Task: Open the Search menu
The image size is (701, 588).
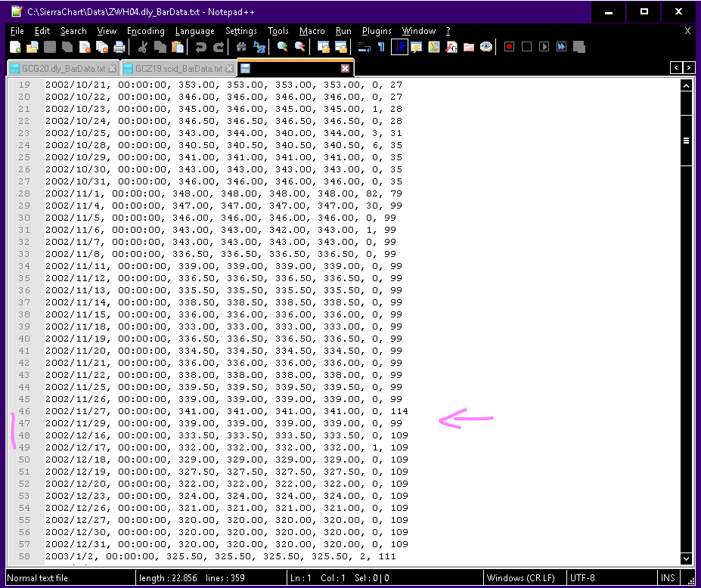Action: [x=73, y=31]
